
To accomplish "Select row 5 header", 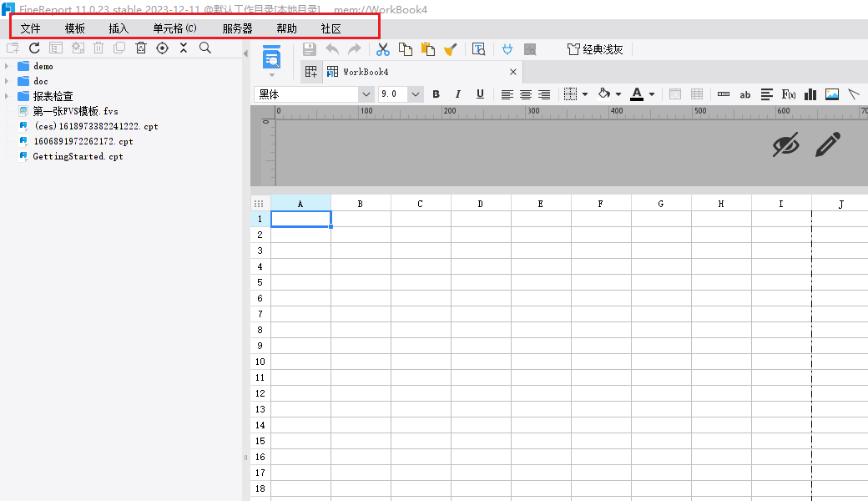I will 260,282.
